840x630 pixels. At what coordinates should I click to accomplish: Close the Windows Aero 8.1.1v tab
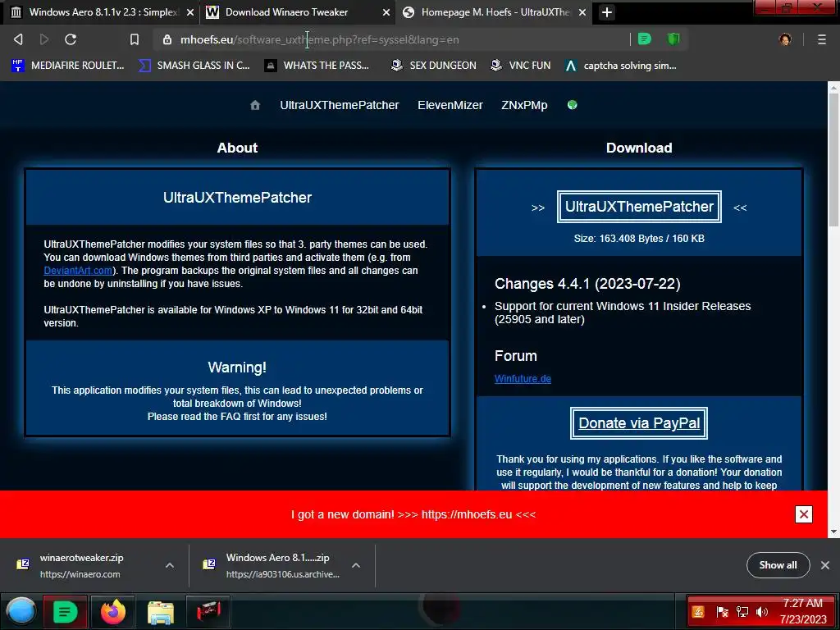coord(189,12)
